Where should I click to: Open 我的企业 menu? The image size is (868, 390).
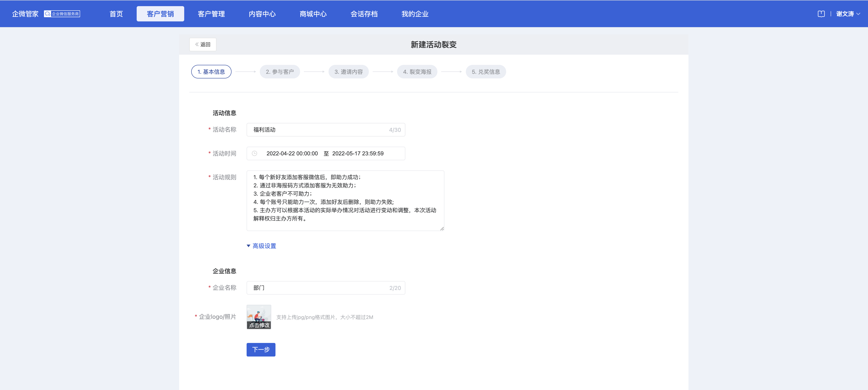pyautogui.click(x=415, y=14)
